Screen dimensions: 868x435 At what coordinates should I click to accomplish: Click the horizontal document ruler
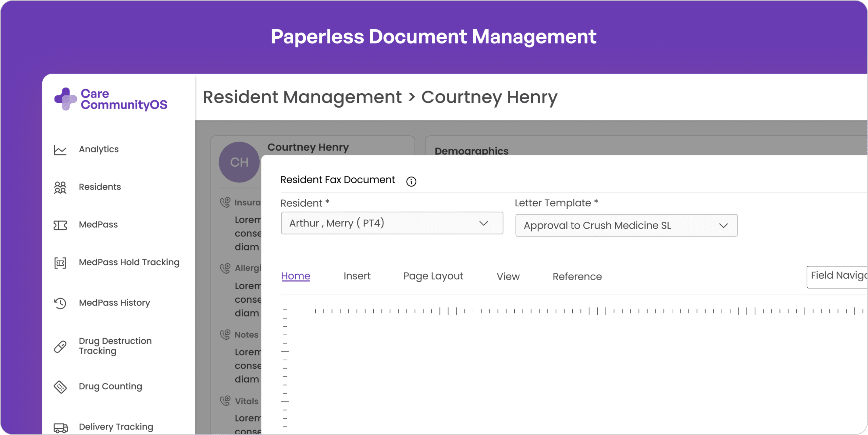589,311
